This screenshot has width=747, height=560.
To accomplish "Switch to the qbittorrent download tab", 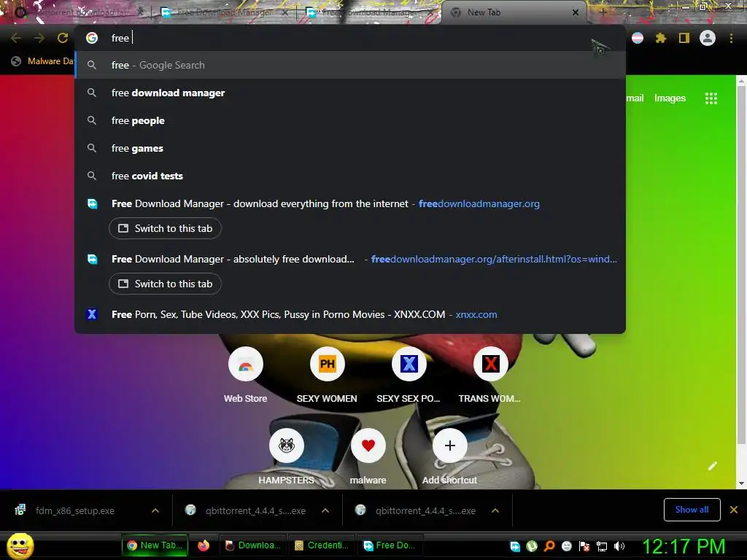I will click(x=79, y=12).
